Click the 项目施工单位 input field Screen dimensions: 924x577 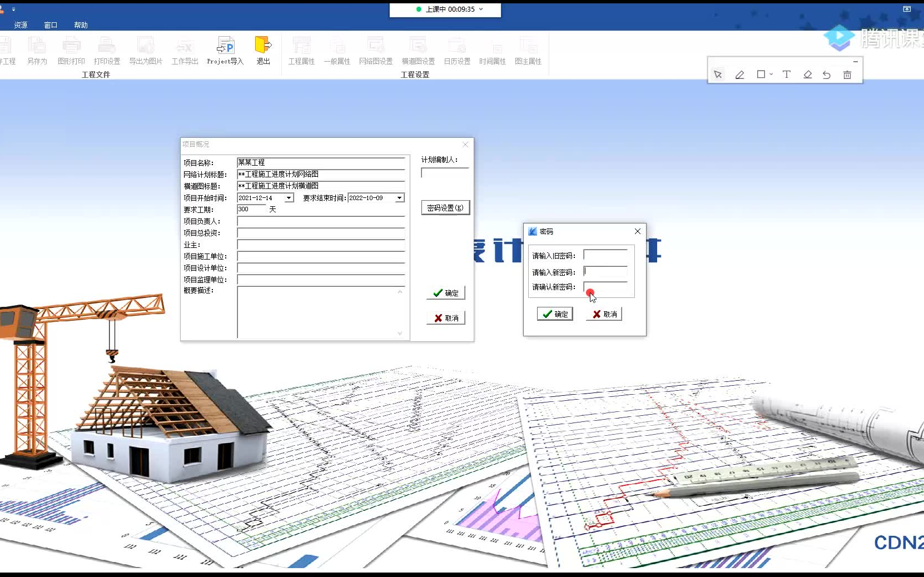tap(321, 256)
